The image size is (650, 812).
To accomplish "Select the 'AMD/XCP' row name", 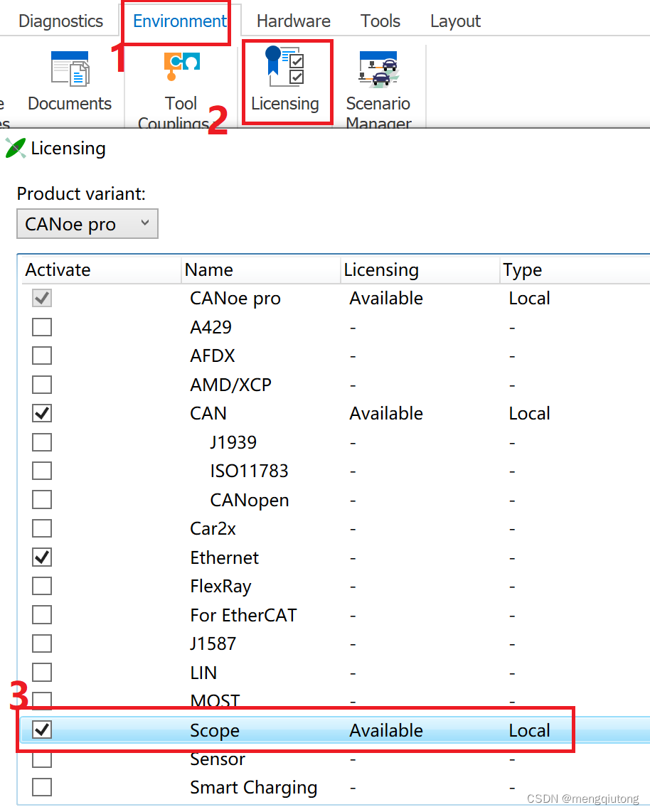I will (x=230, y=385).
